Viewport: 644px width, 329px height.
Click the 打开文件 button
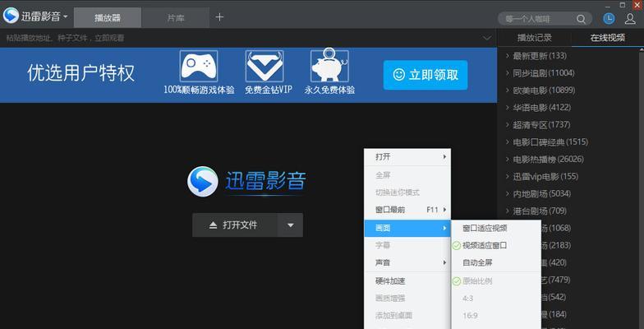pos(235,225)
